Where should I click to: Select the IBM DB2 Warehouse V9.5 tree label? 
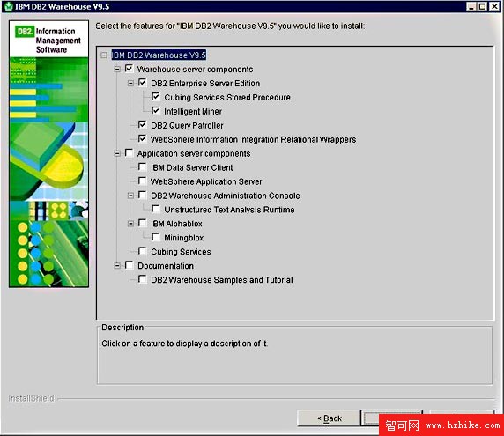coord(159,55)
